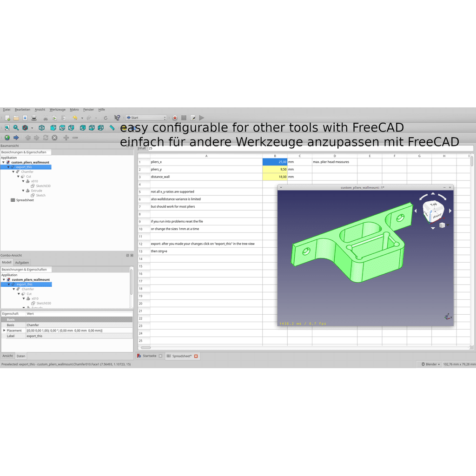Switch to the Ansicht properties tab
The height and width of the screenshot is (476, 476).
tap(7, 356)
